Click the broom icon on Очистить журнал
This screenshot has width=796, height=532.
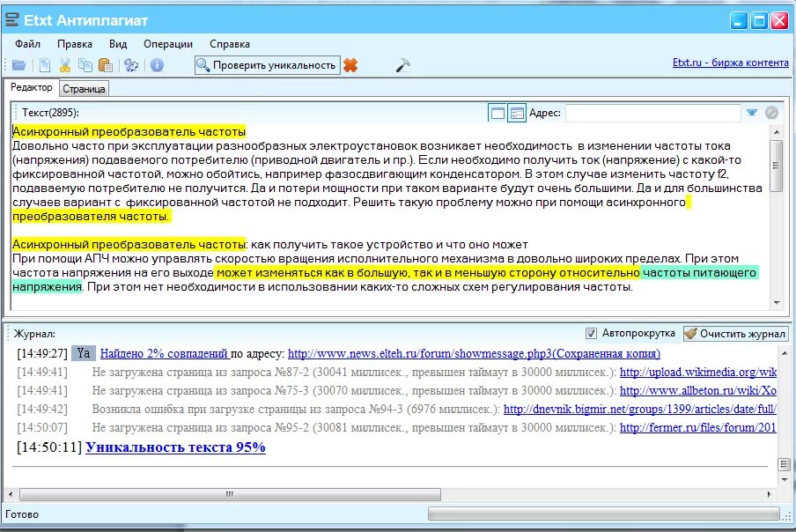pos(690,334)
